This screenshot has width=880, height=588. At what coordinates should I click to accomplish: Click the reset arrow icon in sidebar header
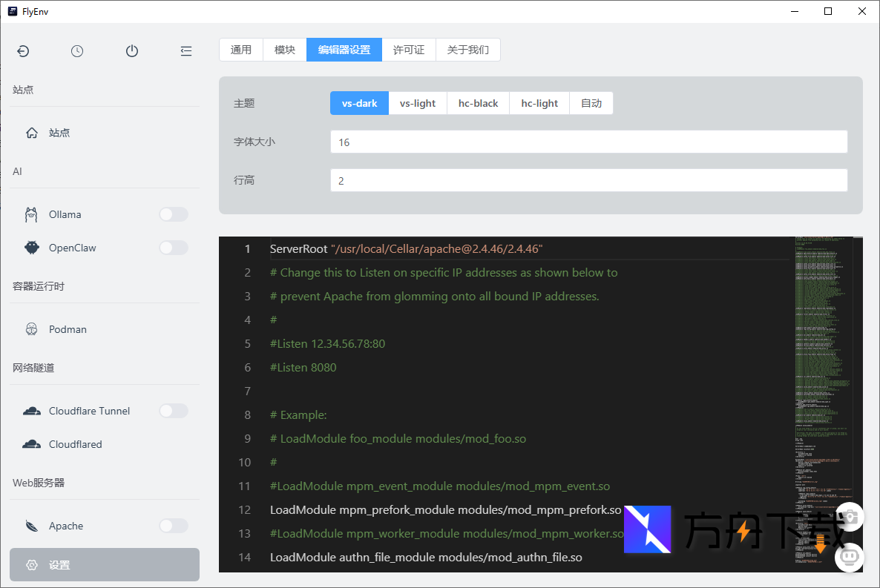23,51
